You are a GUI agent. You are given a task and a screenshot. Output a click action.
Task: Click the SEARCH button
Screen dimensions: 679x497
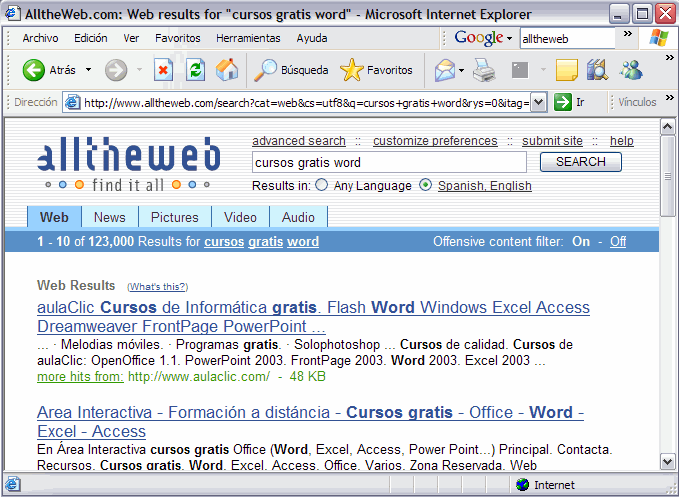pyautogui.click(x=581, y=162)
